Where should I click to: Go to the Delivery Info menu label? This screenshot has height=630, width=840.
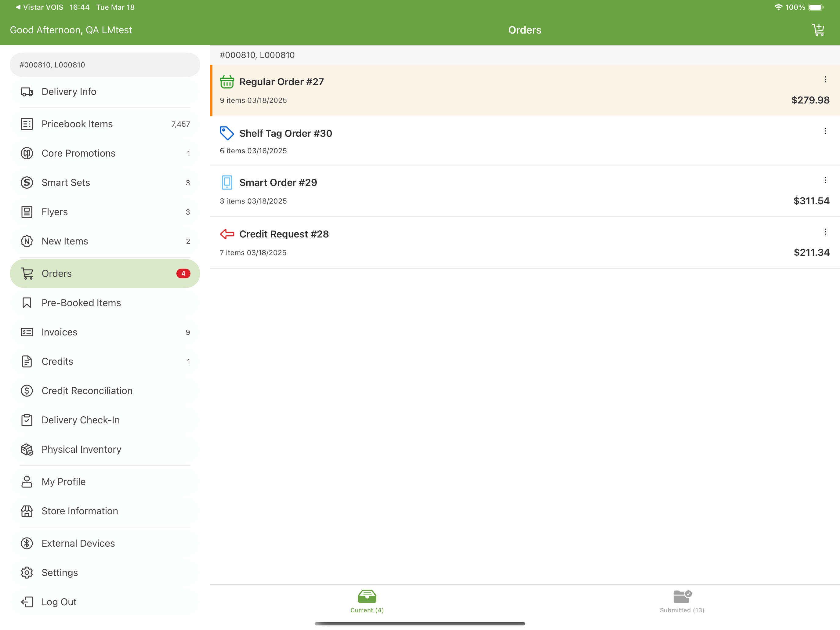(x=69, y=92)
